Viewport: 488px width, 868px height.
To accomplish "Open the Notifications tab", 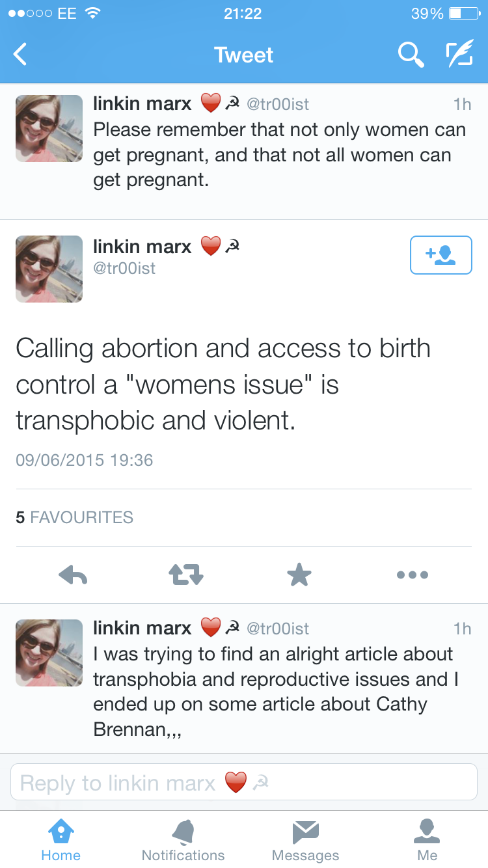I will 183,840.
